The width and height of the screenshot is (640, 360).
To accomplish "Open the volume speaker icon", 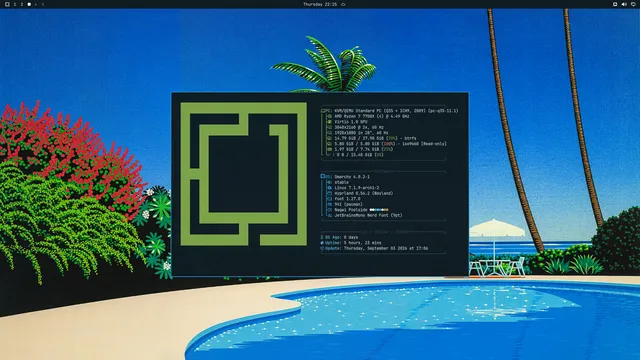I will coord(624,4).
